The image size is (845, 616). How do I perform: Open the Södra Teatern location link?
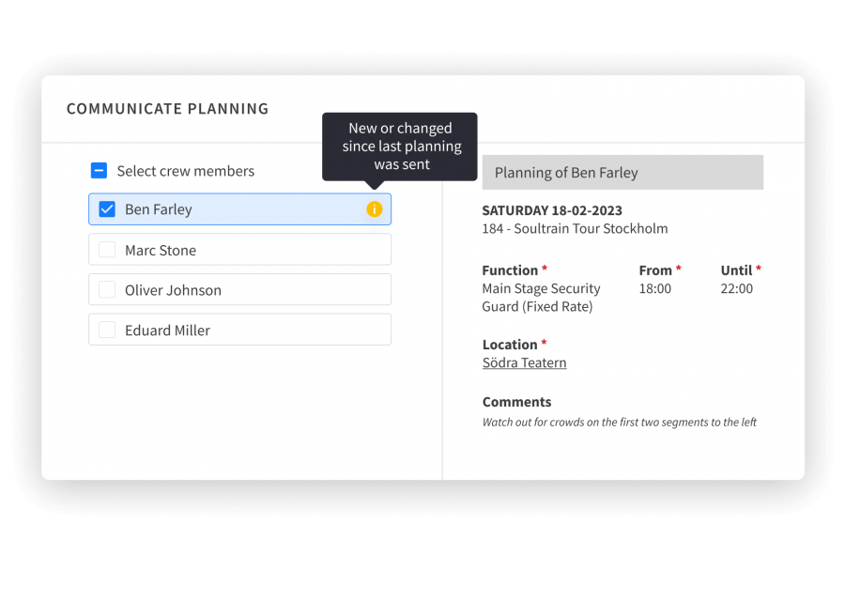pos(524,362)
